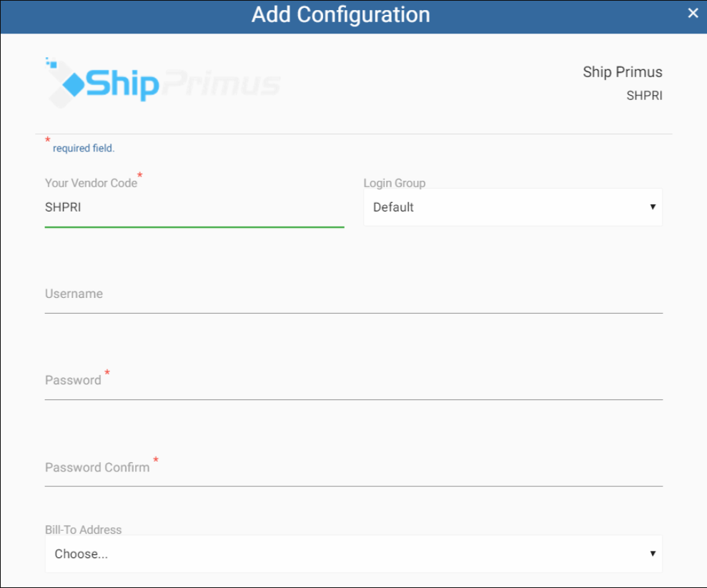Click the 'required field.' note text
Screen dimensions: 707x588
point(84,148)
